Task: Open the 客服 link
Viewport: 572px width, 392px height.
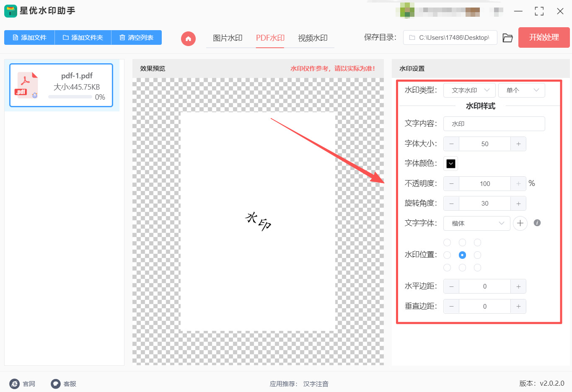Action: [70, 384]
